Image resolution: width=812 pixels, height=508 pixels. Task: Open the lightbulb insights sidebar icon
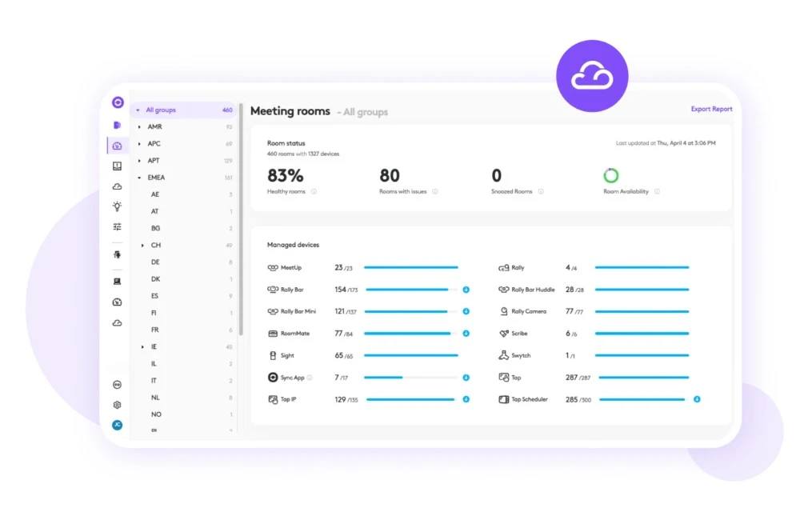(x=117, y=206)
